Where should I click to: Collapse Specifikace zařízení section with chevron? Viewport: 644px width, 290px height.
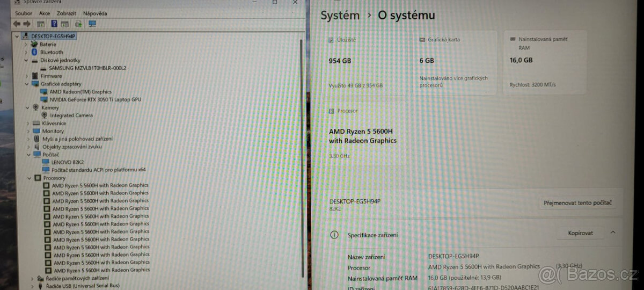(x=613, y=233)
